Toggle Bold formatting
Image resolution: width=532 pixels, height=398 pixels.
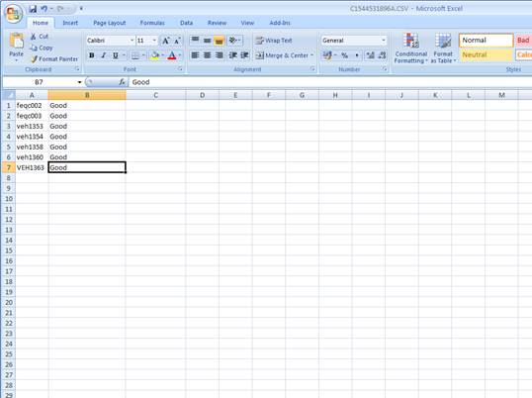pos(92,55)
